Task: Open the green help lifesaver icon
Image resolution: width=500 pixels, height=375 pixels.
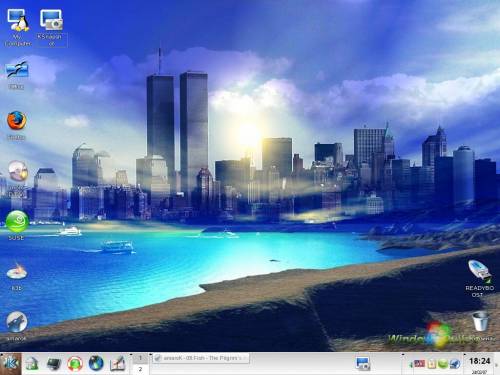Action: pos(75,364)
